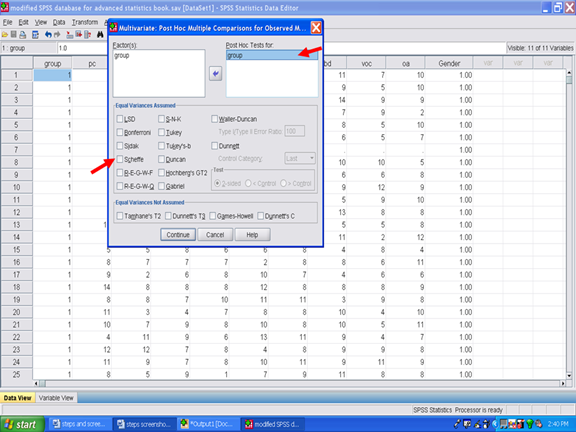Check the Tukey checkbox
The image size is (576, 432).
tap(161, 132)
